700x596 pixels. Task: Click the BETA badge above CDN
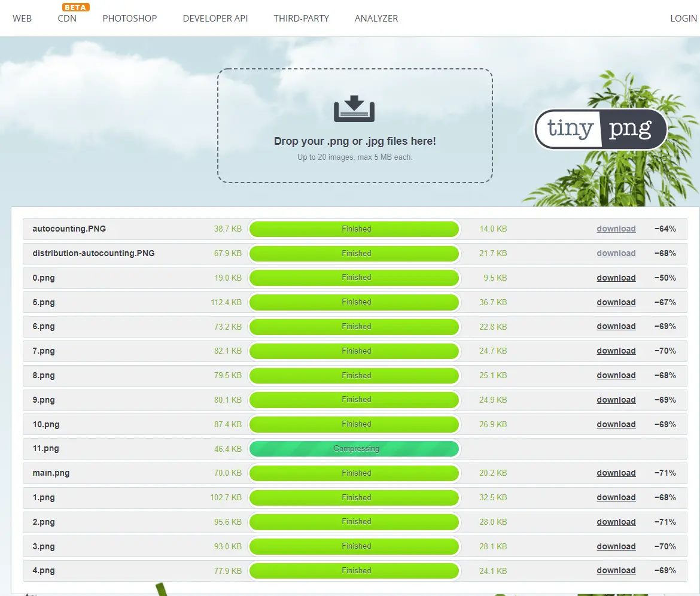[x=75, y=7]
